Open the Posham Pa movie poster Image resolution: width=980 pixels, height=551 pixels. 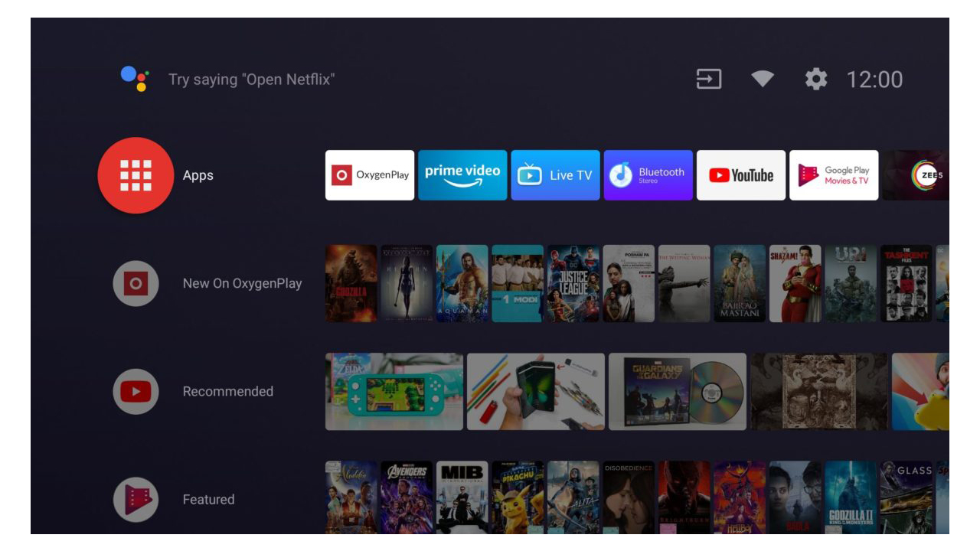pos(629,283)
